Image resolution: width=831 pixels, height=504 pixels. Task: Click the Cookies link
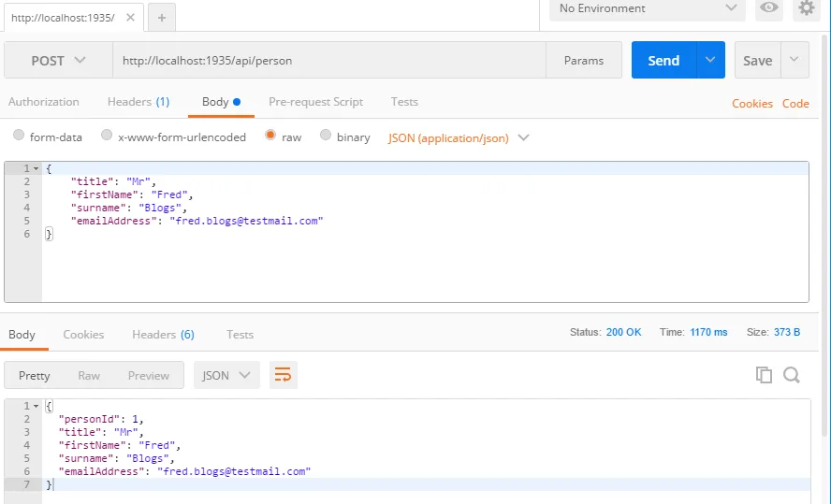click(751, 104)
